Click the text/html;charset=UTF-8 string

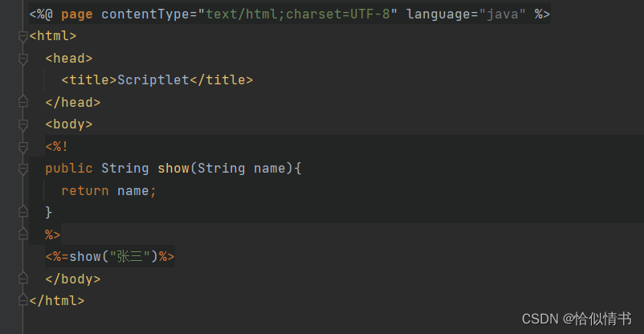coord(298,14)
